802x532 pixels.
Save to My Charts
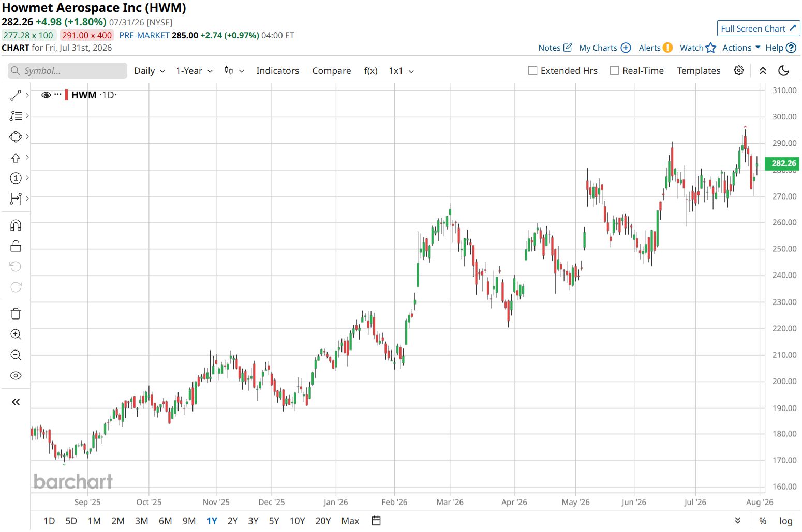point(604,48)
